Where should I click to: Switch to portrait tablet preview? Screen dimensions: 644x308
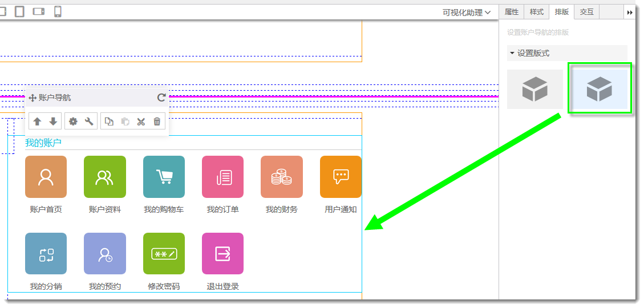pos(19,11)
